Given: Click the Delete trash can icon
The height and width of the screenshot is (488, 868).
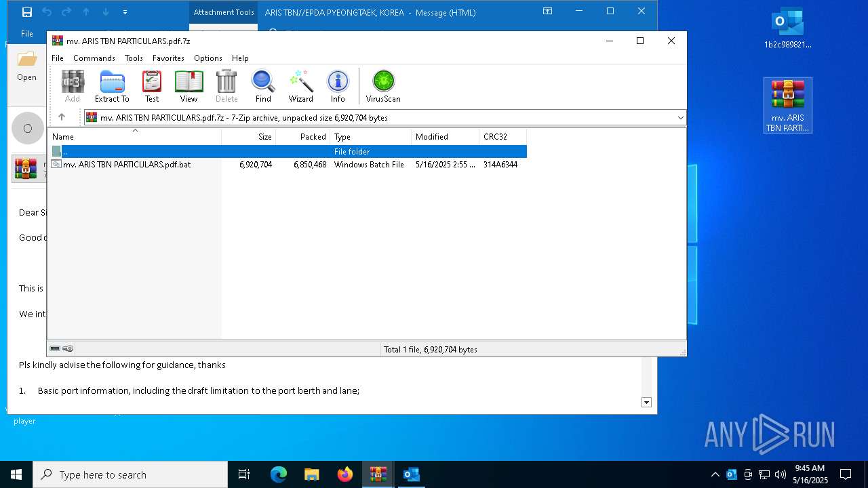Looking at the screenshot, I should (226, 86).
